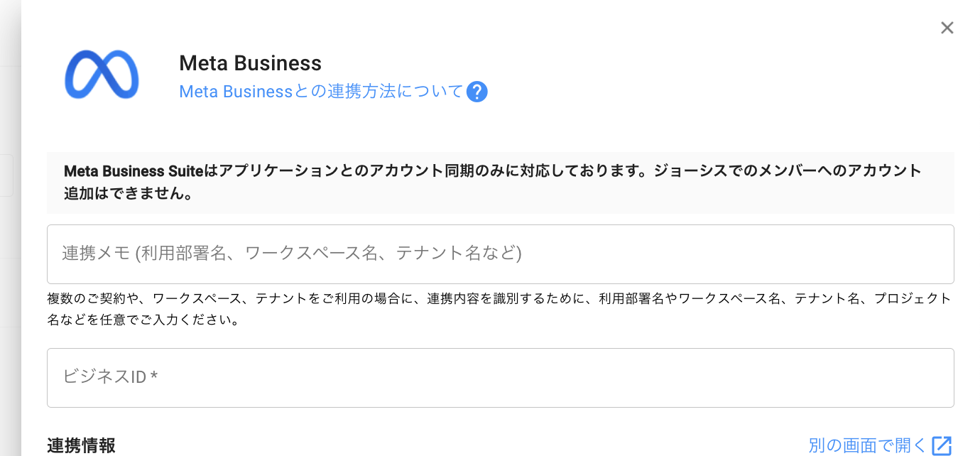
Task: Select the 連携情報 section heading
Action: 81,445
